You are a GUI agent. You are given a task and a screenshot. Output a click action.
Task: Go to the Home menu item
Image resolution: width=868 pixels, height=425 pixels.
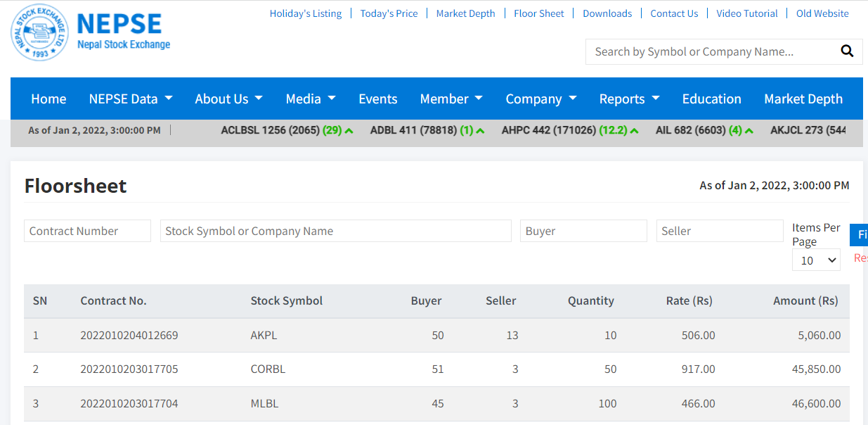48,99
